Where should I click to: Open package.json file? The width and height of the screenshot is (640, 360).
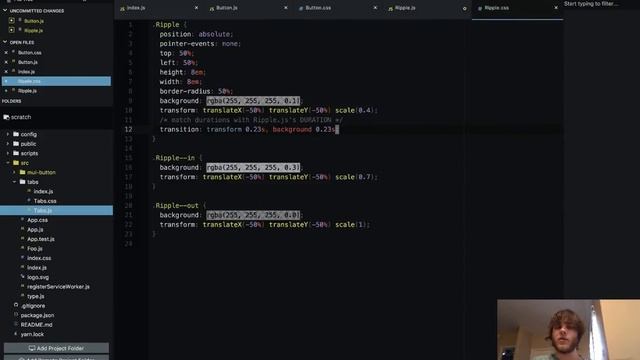tap(37, 315)
